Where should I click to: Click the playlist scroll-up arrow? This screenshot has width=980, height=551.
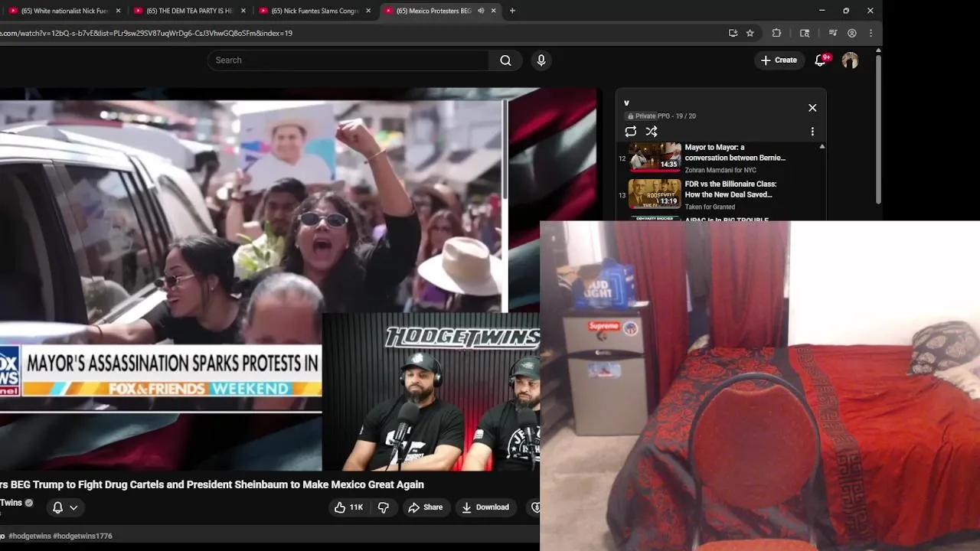(x=822, y=146)
